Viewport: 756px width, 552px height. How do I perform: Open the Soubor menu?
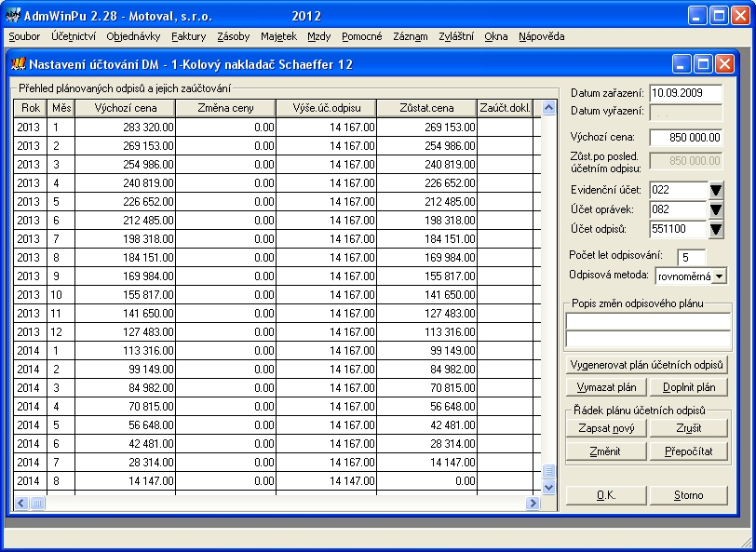[24, 36]
